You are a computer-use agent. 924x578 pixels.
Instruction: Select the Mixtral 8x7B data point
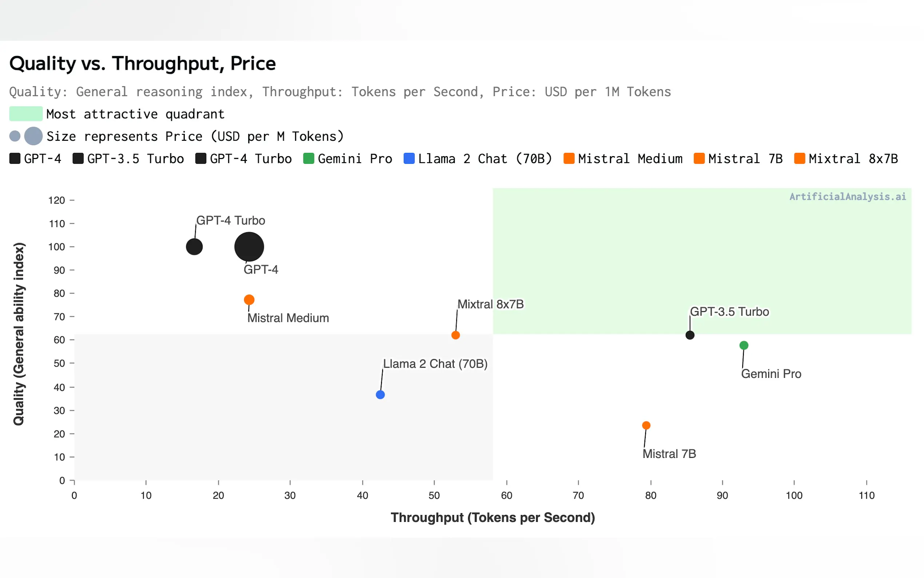pos(455,335)
